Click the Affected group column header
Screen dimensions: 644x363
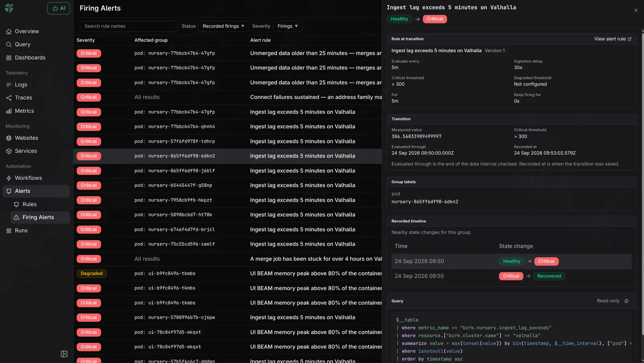[151, 40]
